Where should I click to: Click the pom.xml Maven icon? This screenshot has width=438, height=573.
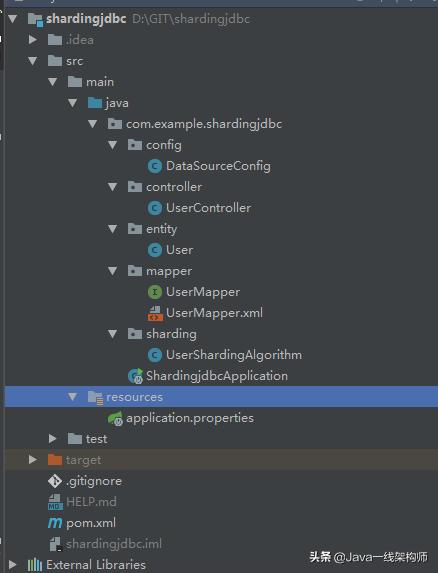pyautogui.click(x=55, y=523)
